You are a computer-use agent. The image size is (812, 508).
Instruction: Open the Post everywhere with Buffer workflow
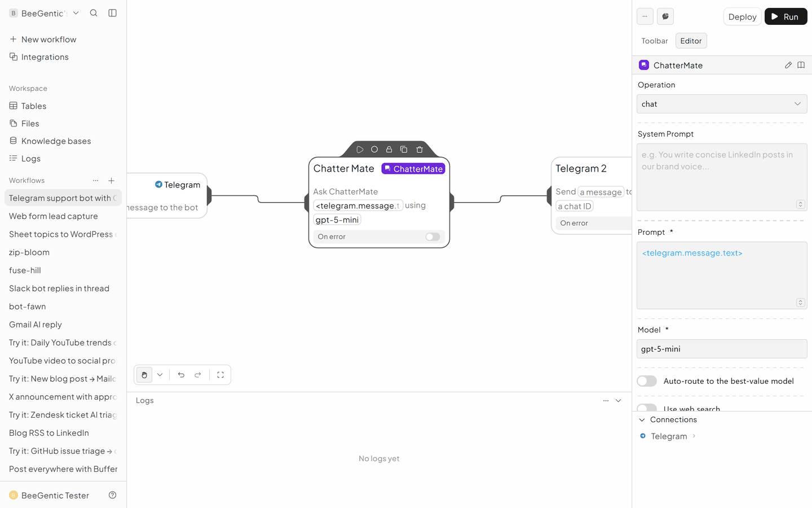[63, 469]
